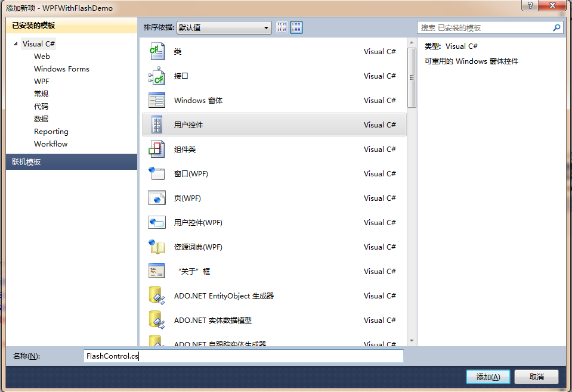
Task: Collapse the Visual C# tree node
Action: [16, 43]
